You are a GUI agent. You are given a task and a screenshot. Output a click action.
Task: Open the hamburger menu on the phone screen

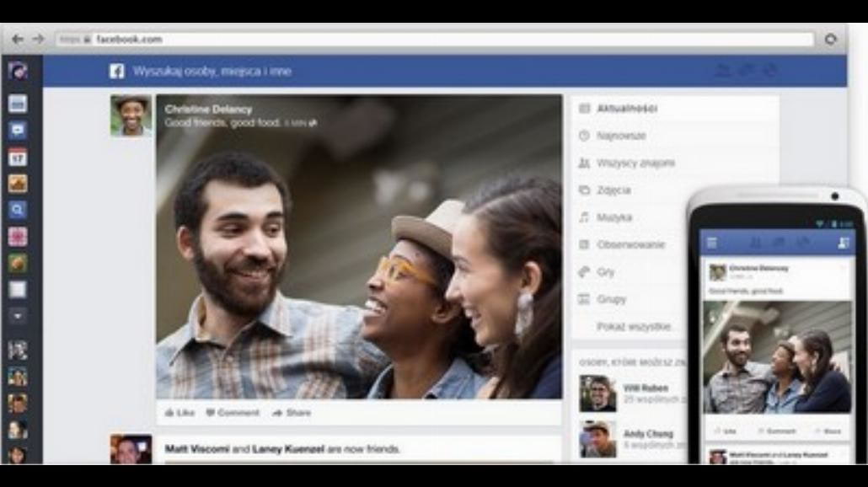[x=712, y=243]
